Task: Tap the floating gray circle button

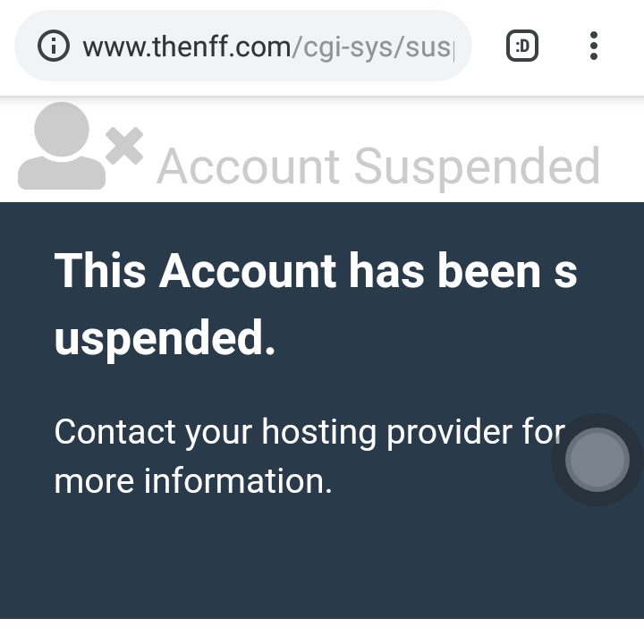Action: tap(597, 460)
